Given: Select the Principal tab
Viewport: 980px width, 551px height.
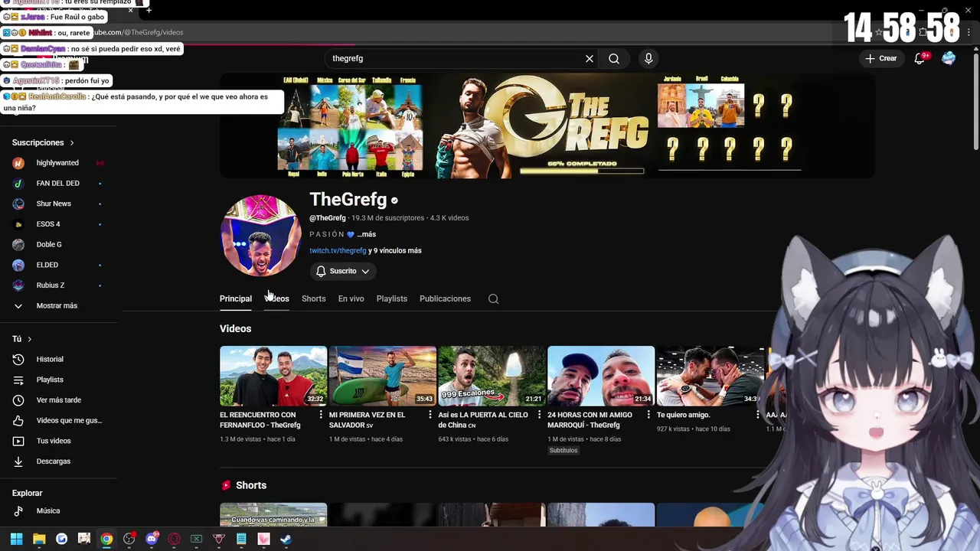Looking at the screenshot, I should click(x=236, y=298).
